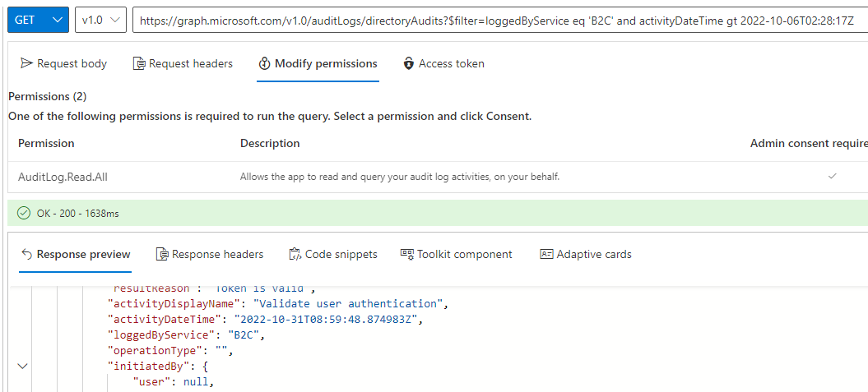
Task: Click the Access token lock icon
Action: pyautogui.click(x=409, y=63)
